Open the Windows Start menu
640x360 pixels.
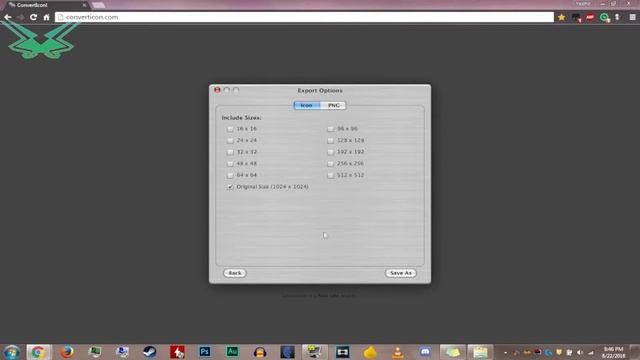(x=11, y=352)
